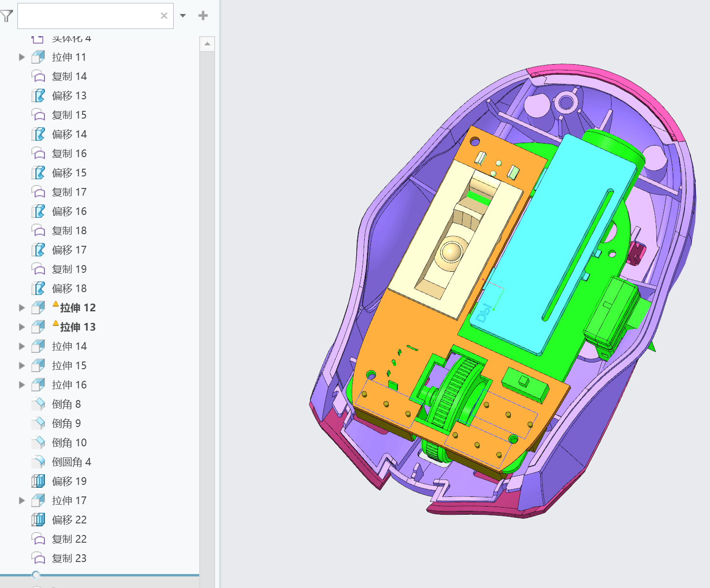Clear the search field with X
Image resolution: width=710 pixels, height=588 pixels.
(x=164, y=16)
